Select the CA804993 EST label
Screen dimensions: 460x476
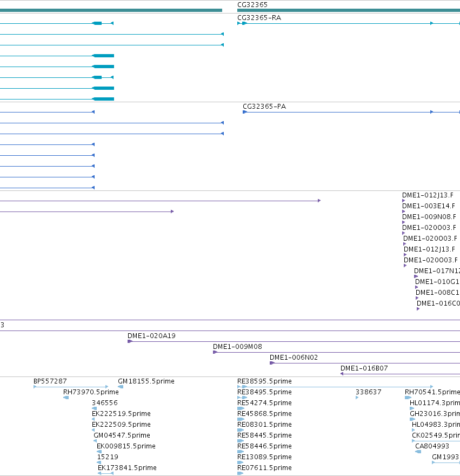(x=432, y=446)
